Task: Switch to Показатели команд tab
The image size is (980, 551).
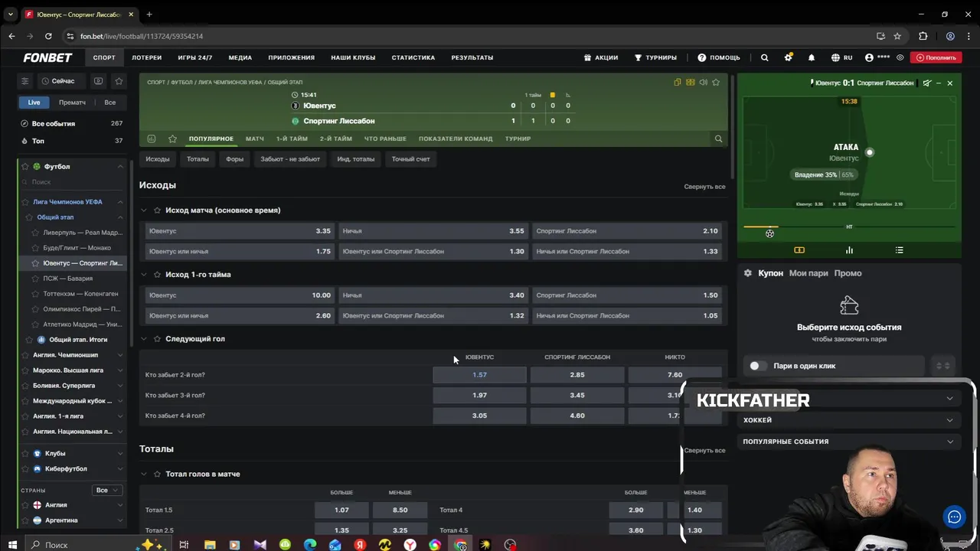Action: tap(456, 139)
